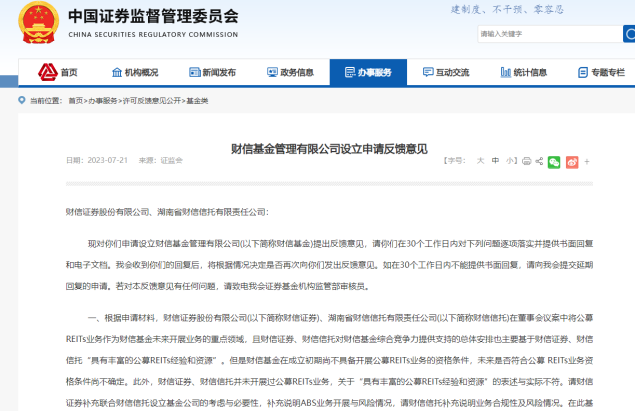Viewport: 635px width, 411px height.
Task: Click the building icon beside 机构概况
Action: tap(117, 72)
